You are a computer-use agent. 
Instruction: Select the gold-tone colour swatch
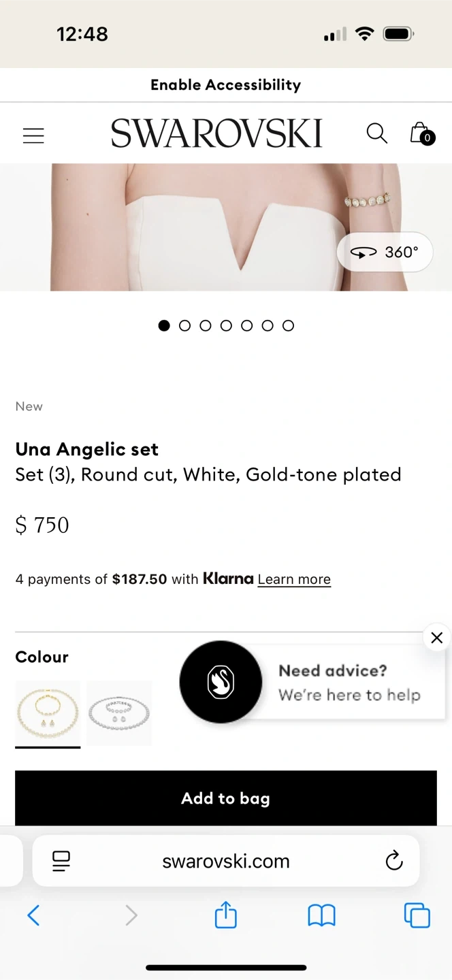coord(48,713)
